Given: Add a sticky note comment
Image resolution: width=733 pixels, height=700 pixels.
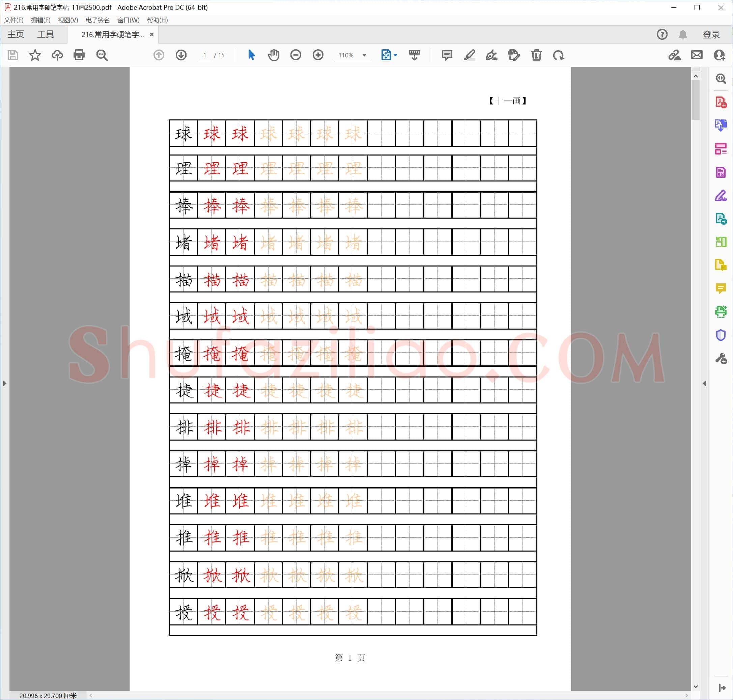Looking at the screenshot, I should [447, 55].
